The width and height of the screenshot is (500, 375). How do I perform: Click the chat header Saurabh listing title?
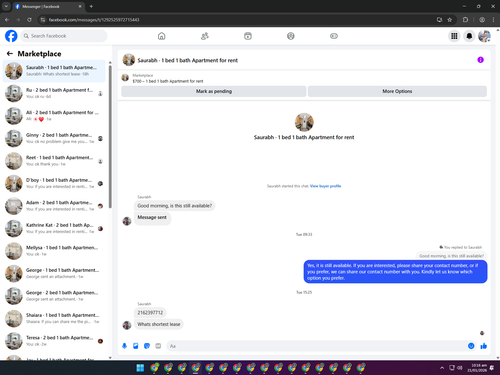188,60
